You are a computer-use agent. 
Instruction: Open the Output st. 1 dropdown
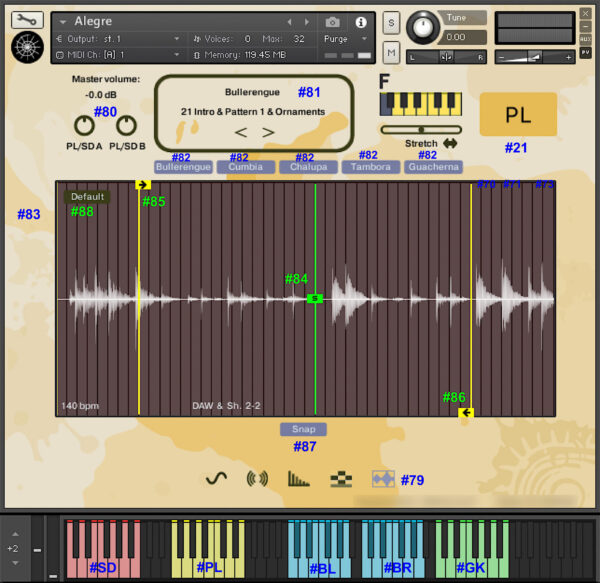point(119,39)
